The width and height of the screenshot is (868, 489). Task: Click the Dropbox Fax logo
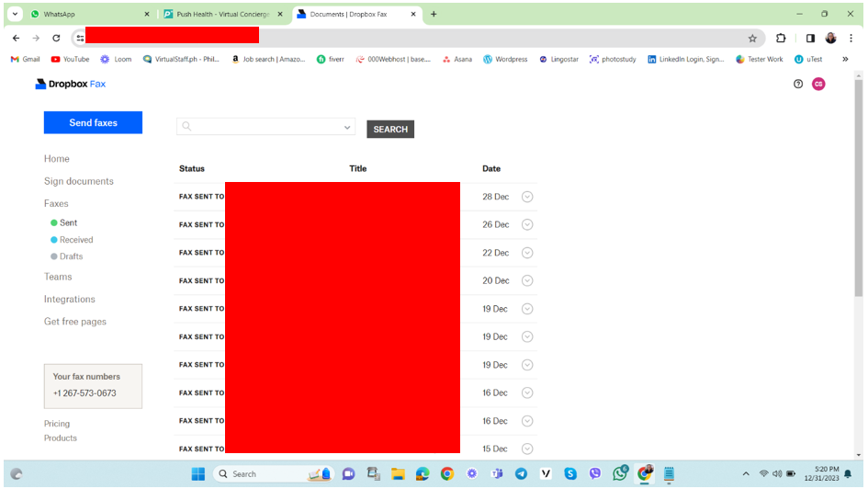click(x=71, y=85)
